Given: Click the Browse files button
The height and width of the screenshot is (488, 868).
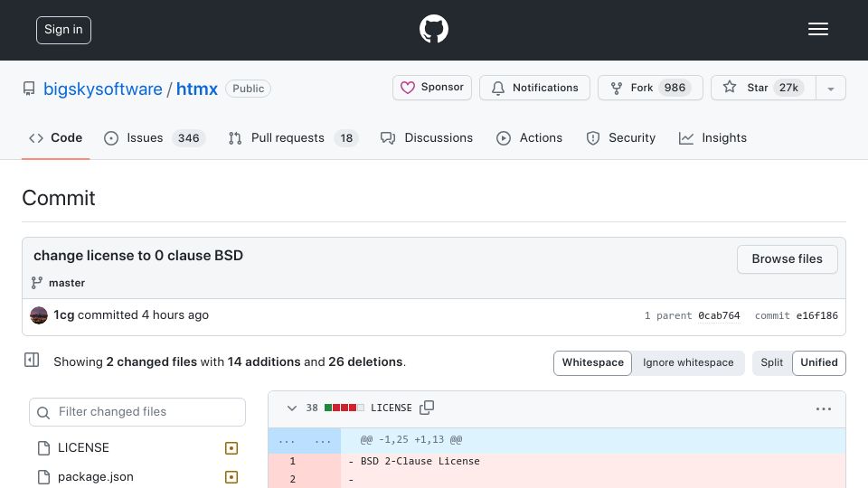Looking at the screenshot, I should coord(788,259).
